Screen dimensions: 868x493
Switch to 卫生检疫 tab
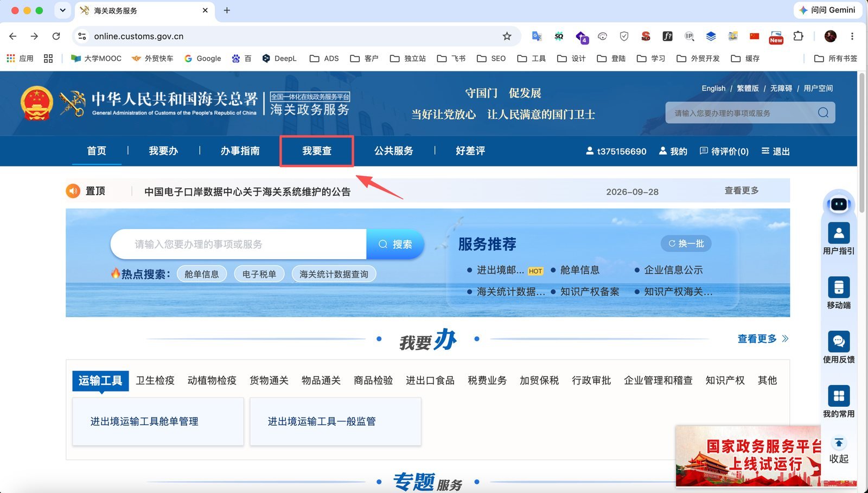tap(155, 381)
